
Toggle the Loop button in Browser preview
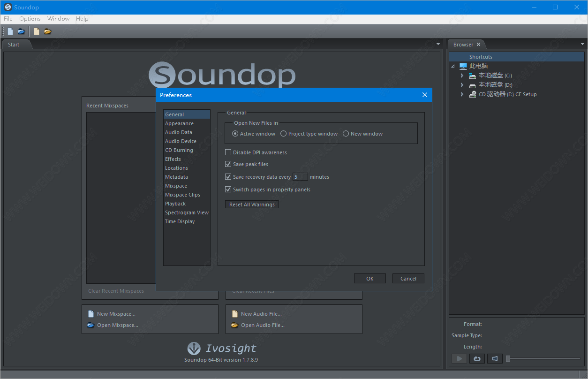tap(477, 359)
